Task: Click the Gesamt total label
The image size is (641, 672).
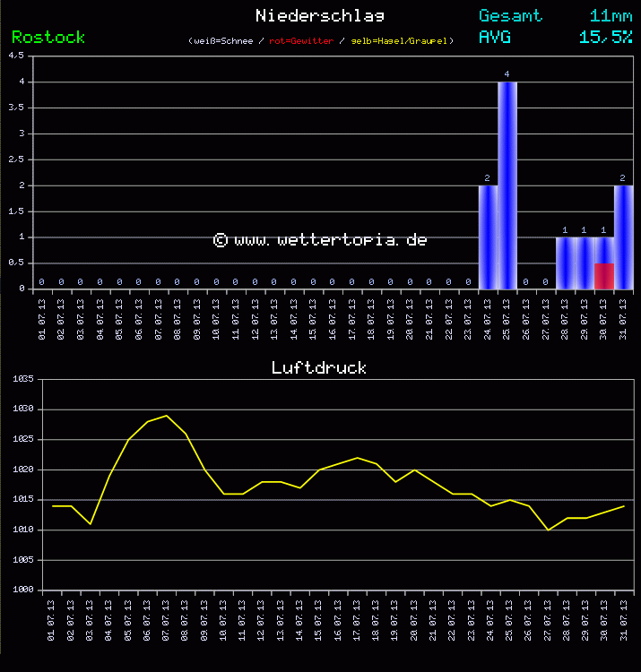Action: click(x=510, y=15)
